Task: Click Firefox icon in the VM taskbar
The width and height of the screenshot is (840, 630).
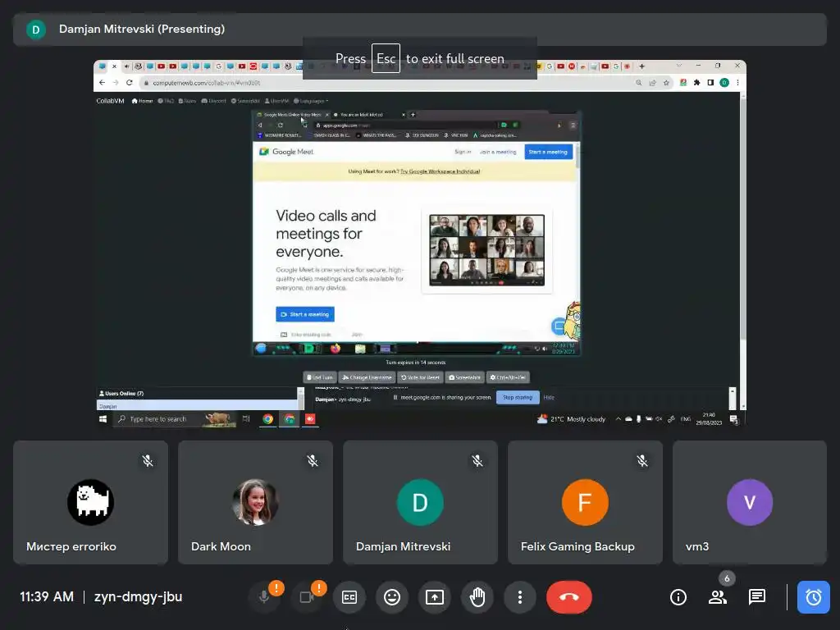Action: pos(336,349)
